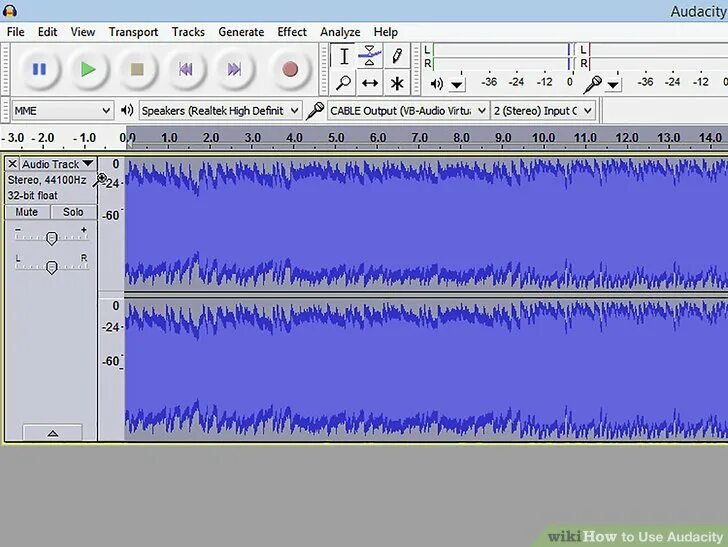
Task: Open the 2 (Stereo) Input channels dropdown
Action: pos(543,111)
